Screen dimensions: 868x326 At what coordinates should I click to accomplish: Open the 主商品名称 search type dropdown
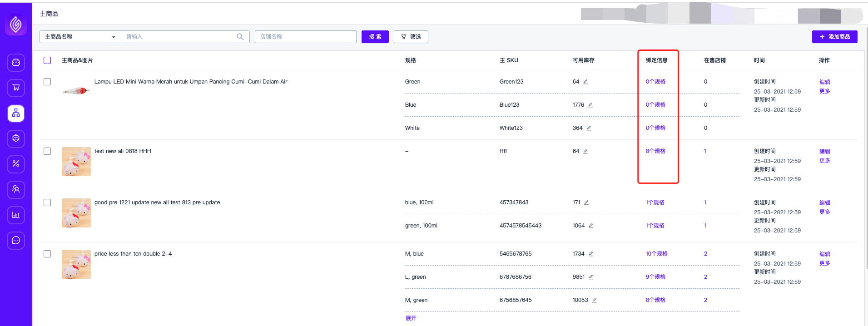click(80, 37)
